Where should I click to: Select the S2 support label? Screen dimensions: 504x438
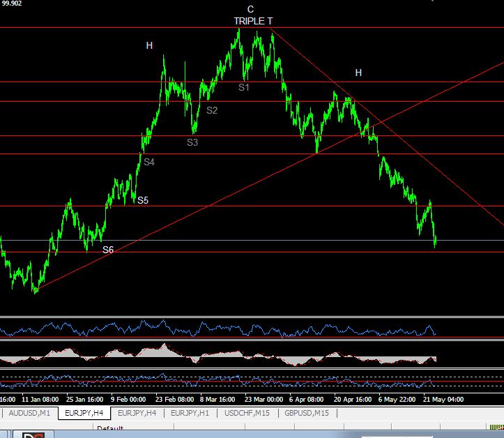coord(212,110)
